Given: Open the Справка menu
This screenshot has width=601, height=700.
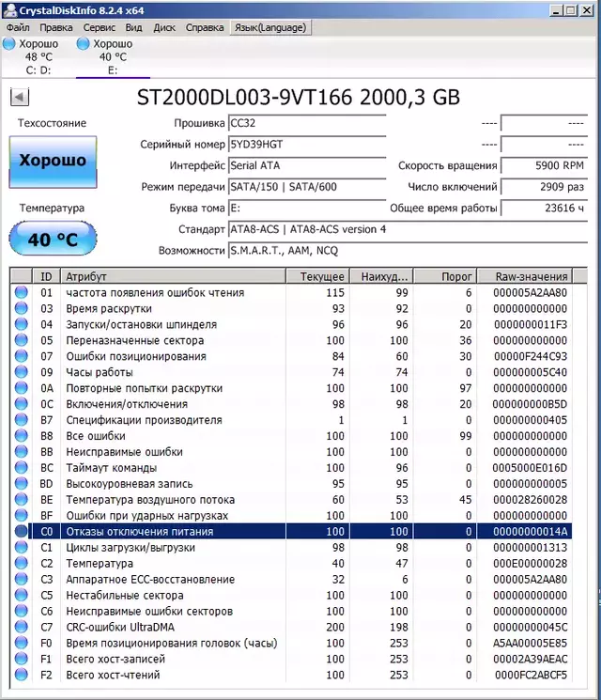Looking at the screenshot, I should (205, 27).
